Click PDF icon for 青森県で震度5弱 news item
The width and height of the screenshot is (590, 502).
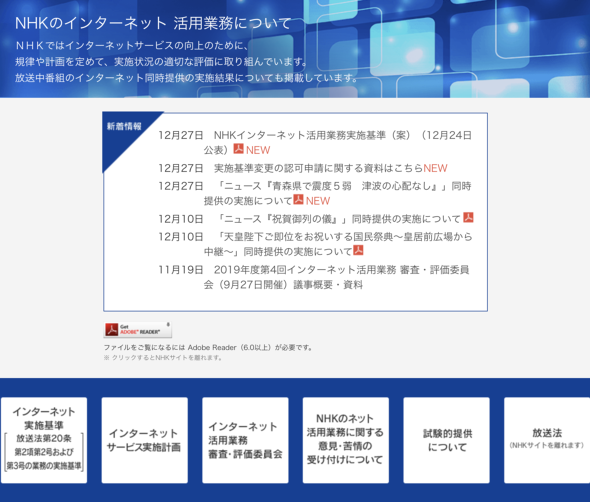tap(298, 199)
